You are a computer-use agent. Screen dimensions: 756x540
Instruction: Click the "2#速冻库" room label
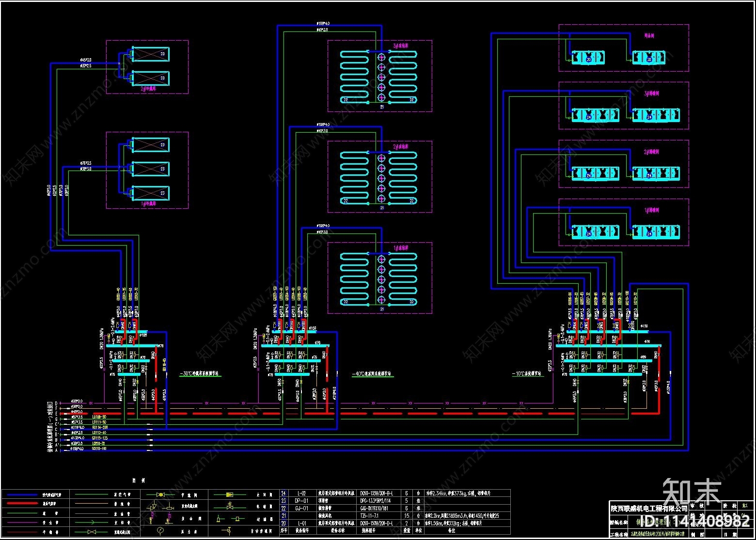(x=400, y=146)
